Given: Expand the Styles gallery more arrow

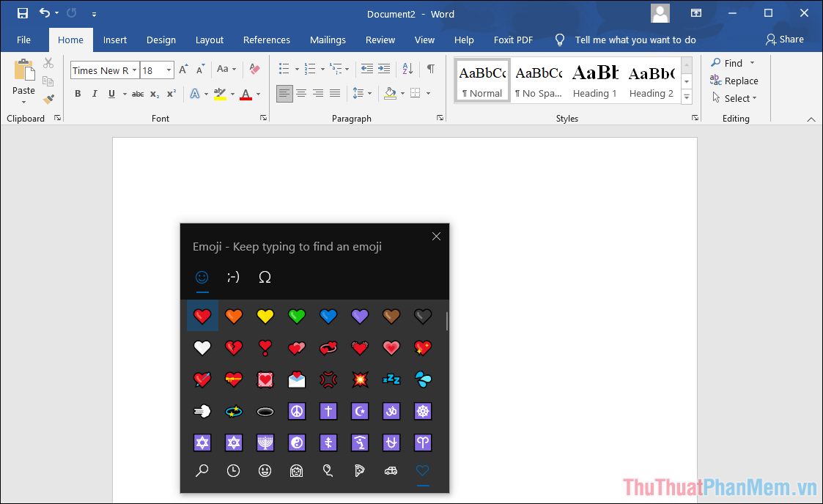Looking at the screenshot, I should coord(687,97).
